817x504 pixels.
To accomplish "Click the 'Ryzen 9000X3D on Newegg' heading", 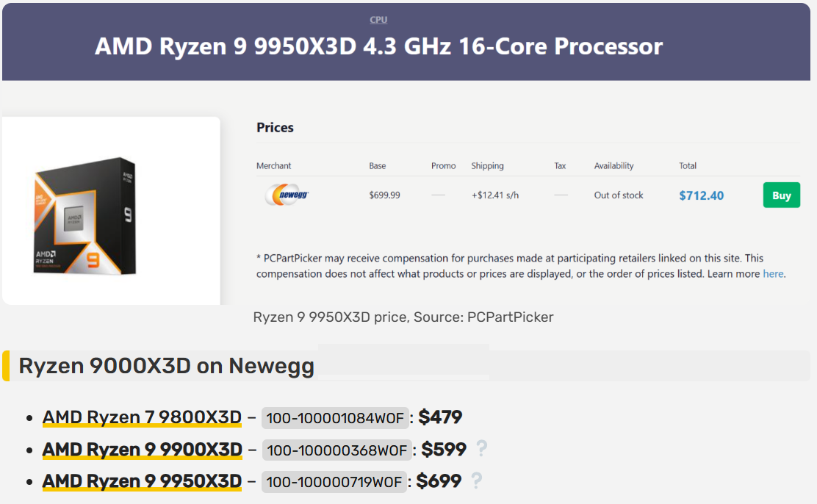I will click(166, 366).
